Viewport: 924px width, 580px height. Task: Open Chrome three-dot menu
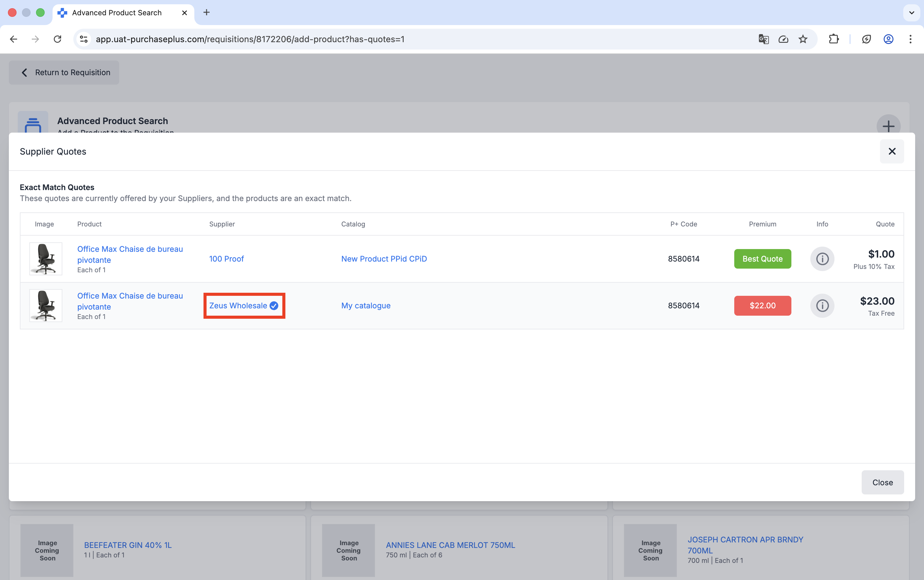pos(910,39)
